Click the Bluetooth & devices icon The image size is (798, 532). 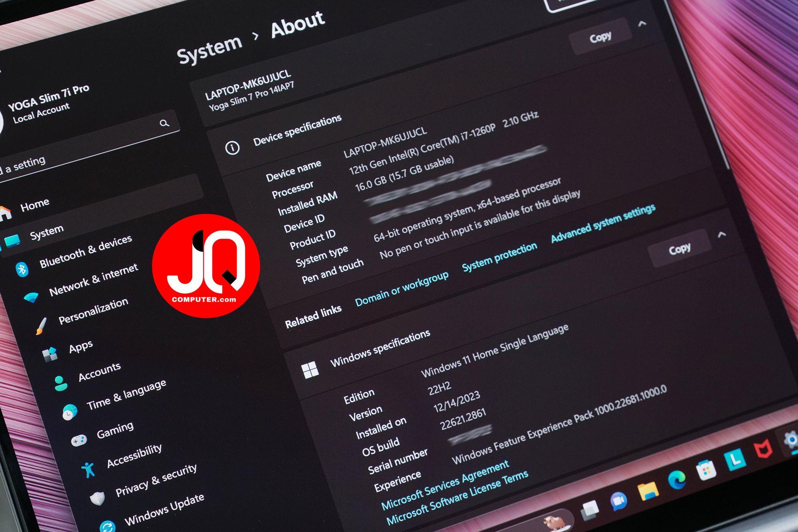pos(22,269)
